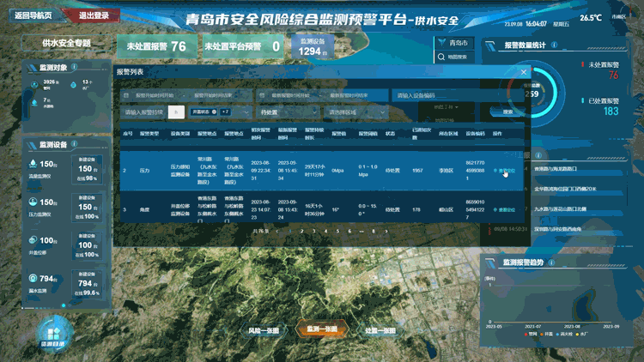The width and height of the screenshot is (644, 362).
Task: Open the 请选择区域 dropdown
Action: point(355,112)
